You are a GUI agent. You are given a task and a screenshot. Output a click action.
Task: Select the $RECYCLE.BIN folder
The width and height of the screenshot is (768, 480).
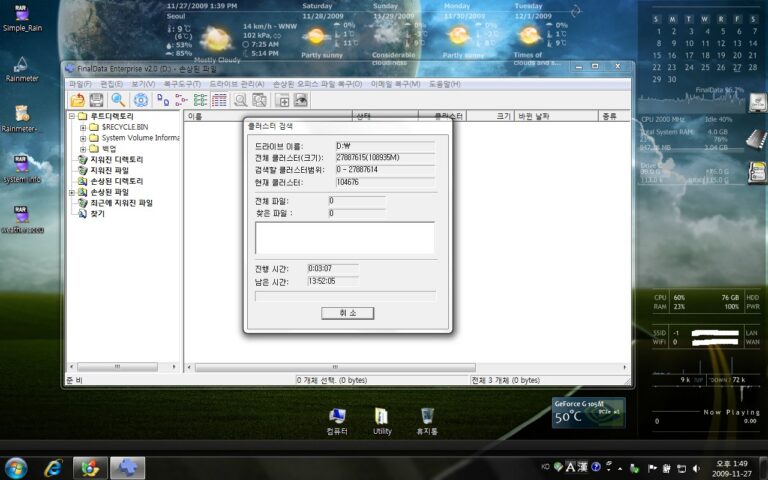point(125,127)
